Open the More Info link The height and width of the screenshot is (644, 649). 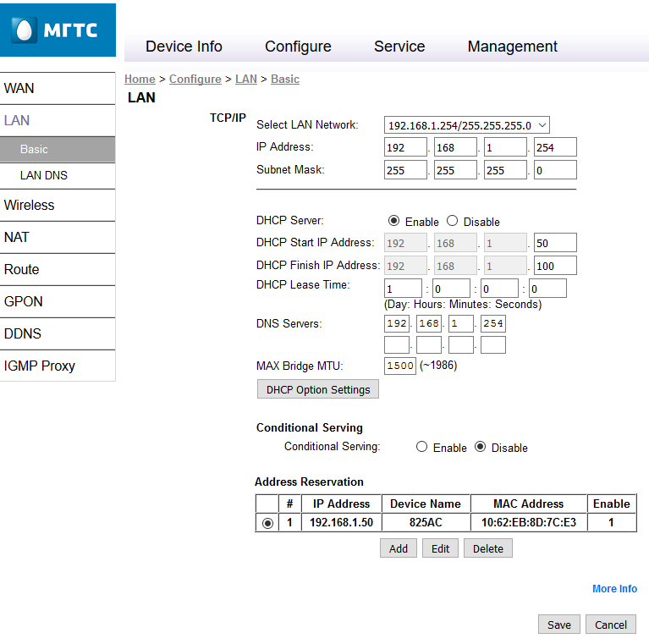(x=614, y=589)
